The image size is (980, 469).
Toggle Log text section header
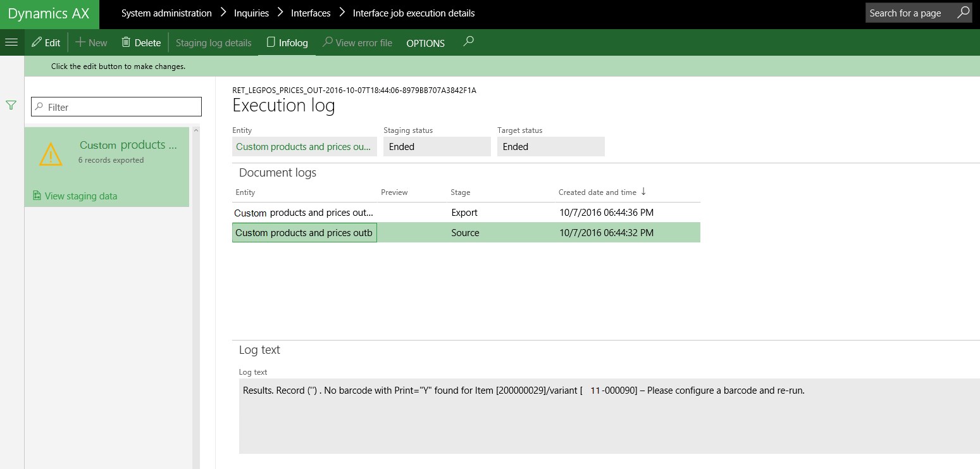[x=259, y=350]
